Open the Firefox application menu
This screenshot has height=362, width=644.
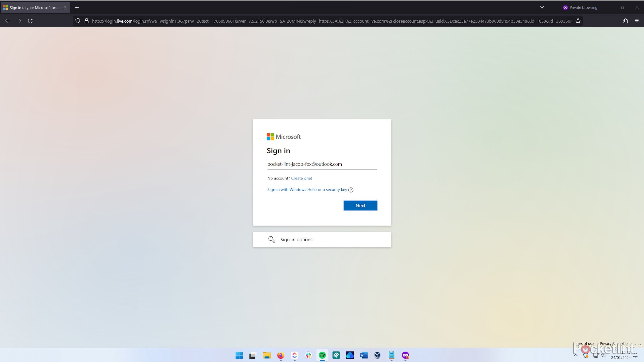coord(637,21)
